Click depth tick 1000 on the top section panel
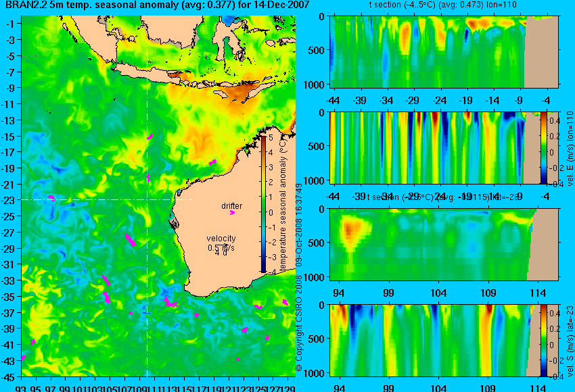 (314, 84)
